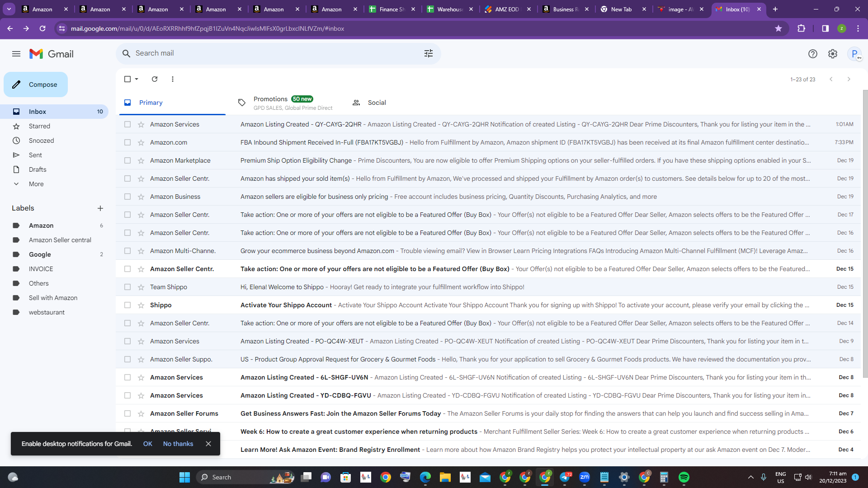The height and width of the screenshot is (488, 868).
Task: Go to the previous page of emails arrow
Action: pos(830,79)
